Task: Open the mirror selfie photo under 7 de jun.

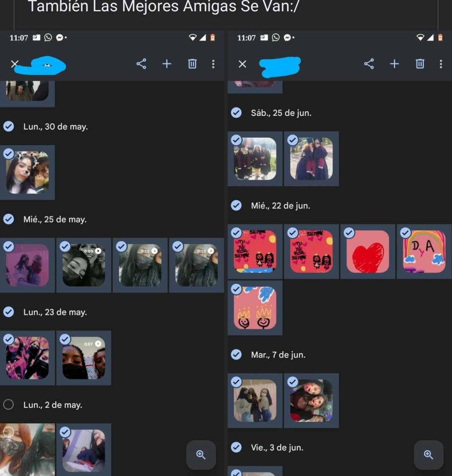Action: click(x=255, y=401)
